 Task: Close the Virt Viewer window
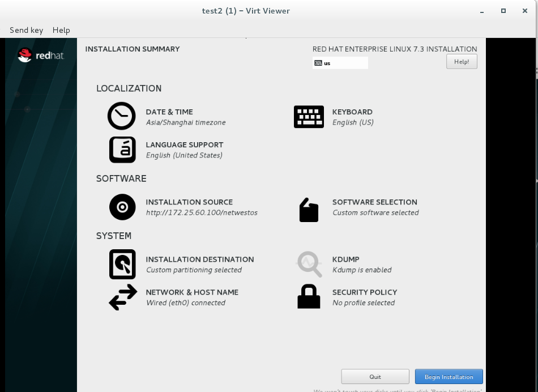[x=525, y=11]
